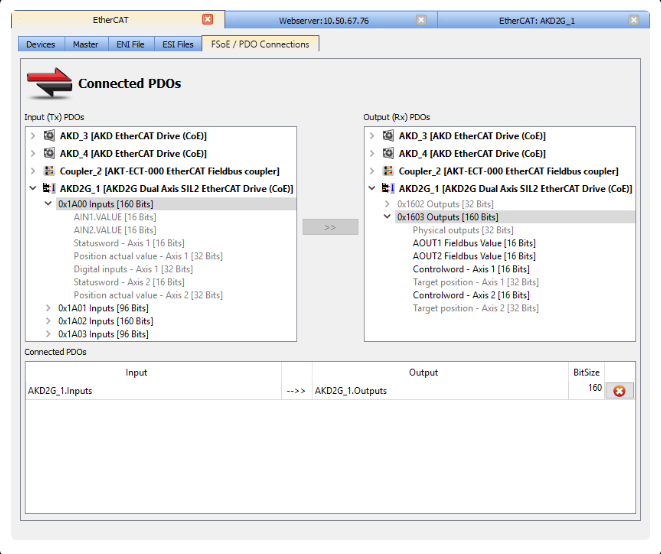This screenshot has height=554, width=661.
Task: Select 0x1A00 Inputs [160 Bits] row
Action: [x=176, y=204]
